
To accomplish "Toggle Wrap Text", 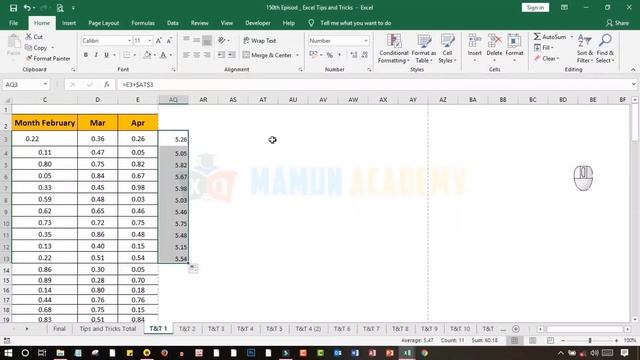I will pos(260,40).
